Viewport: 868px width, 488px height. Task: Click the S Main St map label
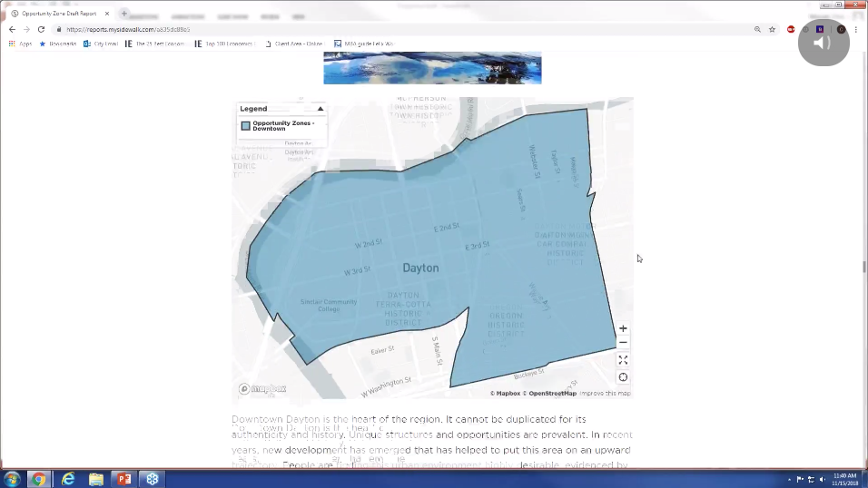pos(438,351)
